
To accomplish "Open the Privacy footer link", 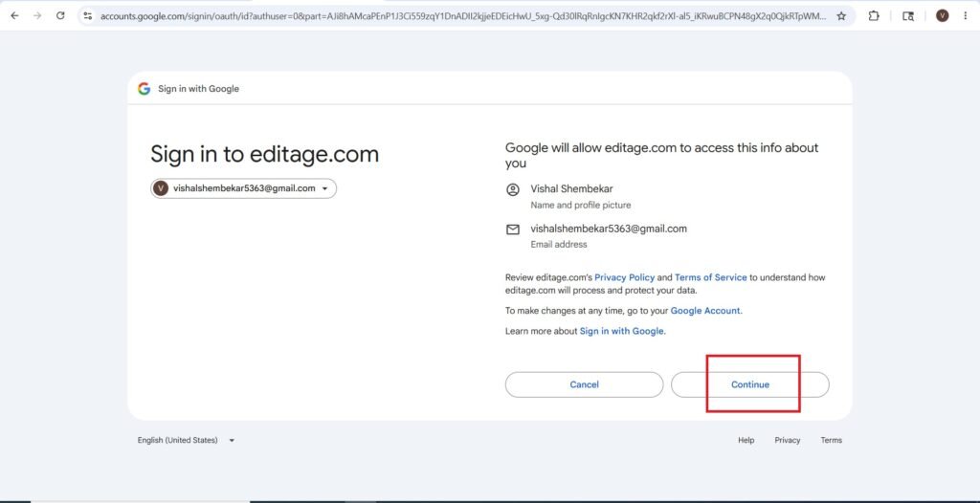I will (788, 440).
